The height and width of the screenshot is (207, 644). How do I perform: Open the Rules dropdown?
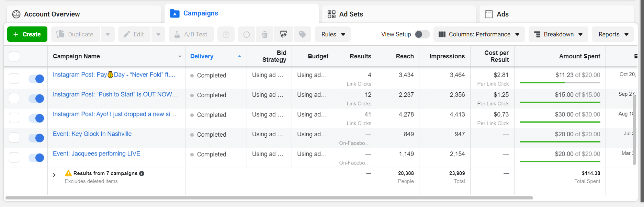[332, 34]
